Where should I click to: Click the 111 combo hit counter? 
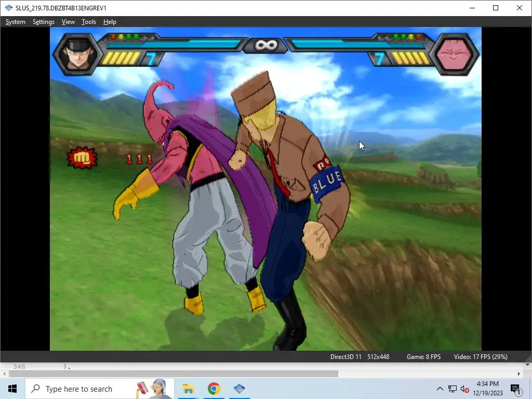139,159
